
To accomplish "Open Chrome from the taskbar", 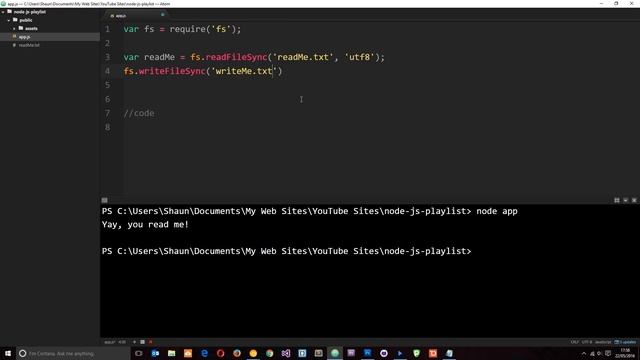I will (269, 353).
